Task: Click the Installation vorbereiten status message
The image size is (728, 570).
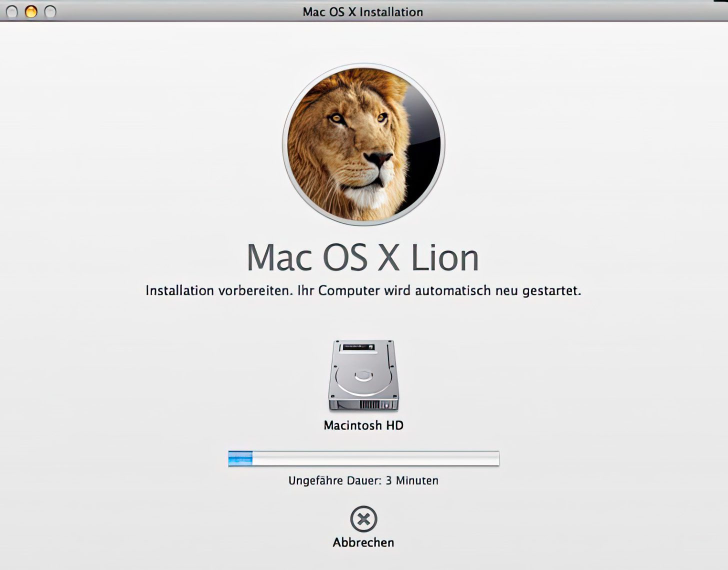Action: click(363, 290)
